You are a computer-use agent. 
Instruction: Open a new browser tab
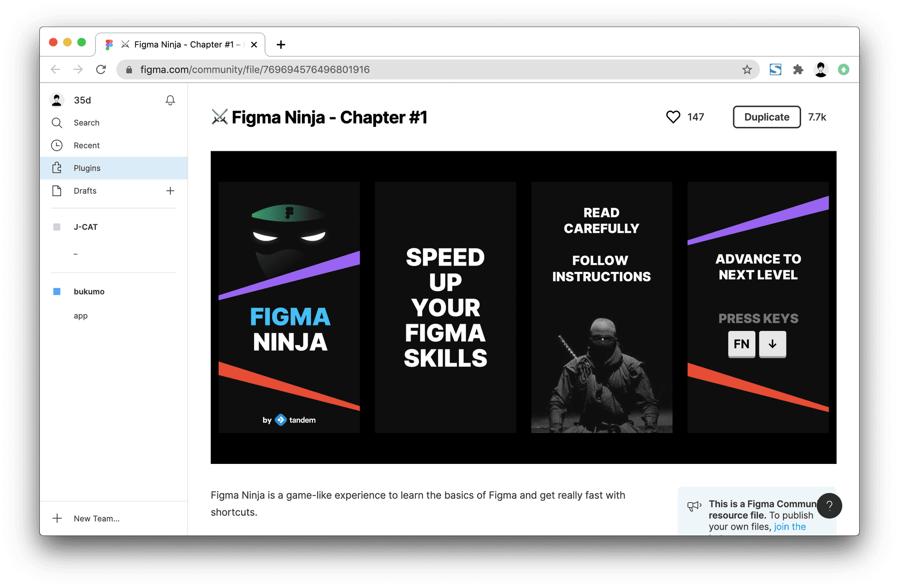281,44
